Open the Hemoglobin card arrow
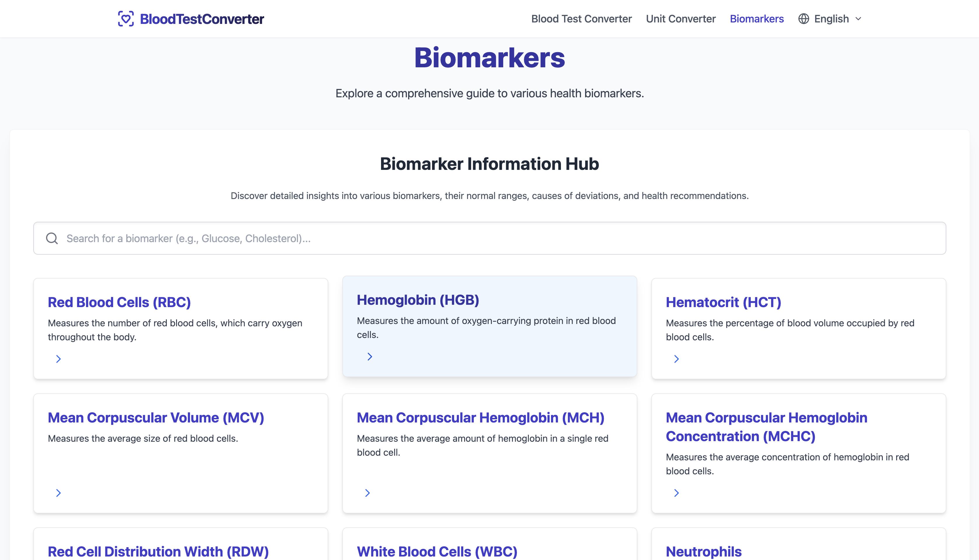This screenshot has width=979, height=560. click(x=369, y=357)
